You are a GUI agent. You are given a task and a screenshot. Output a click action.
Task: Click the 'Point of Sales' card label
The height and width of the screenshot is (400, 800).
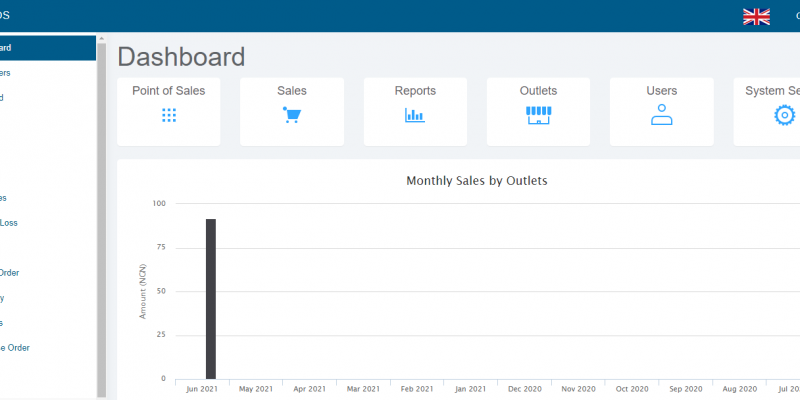169,91
